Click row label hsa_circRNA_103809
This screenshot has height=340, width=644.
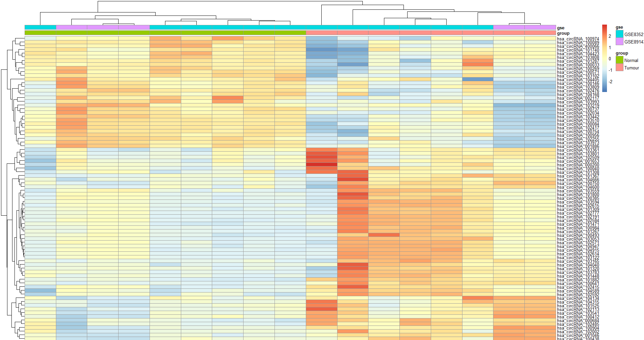(x=578, y=87)
